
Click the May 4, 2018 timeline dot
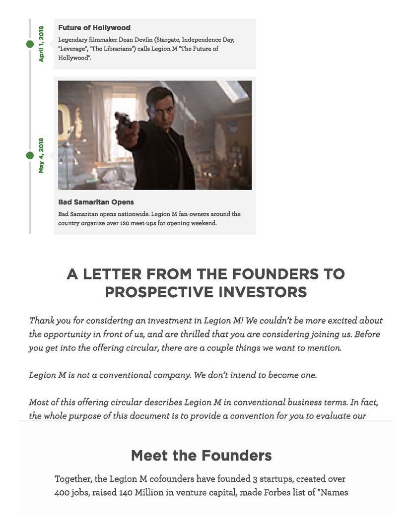click(x=30, y=156)
